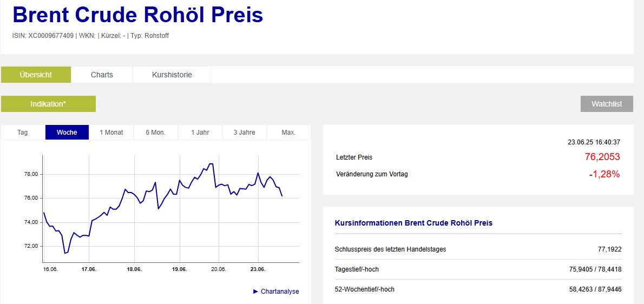Show the 1 Monat chart range
The height and width of the screenshot is (304, 644).
(x=111, y=133)
